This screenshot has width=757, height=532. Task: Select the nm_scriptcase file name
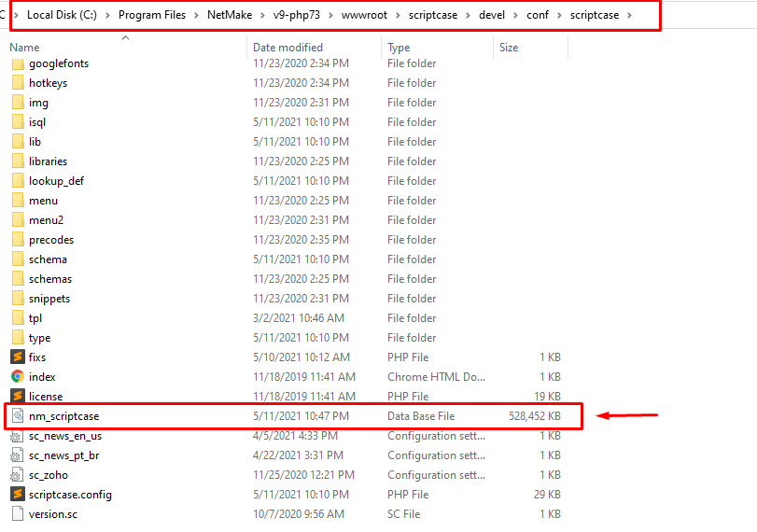[63, 416]
